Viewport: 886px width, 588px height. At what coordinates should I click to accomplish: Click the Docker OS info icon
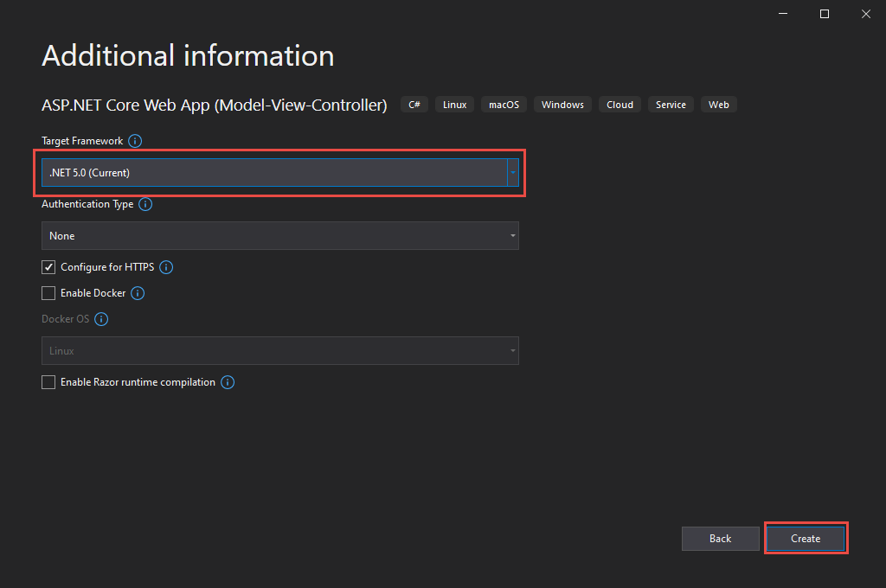click(101, 319)
